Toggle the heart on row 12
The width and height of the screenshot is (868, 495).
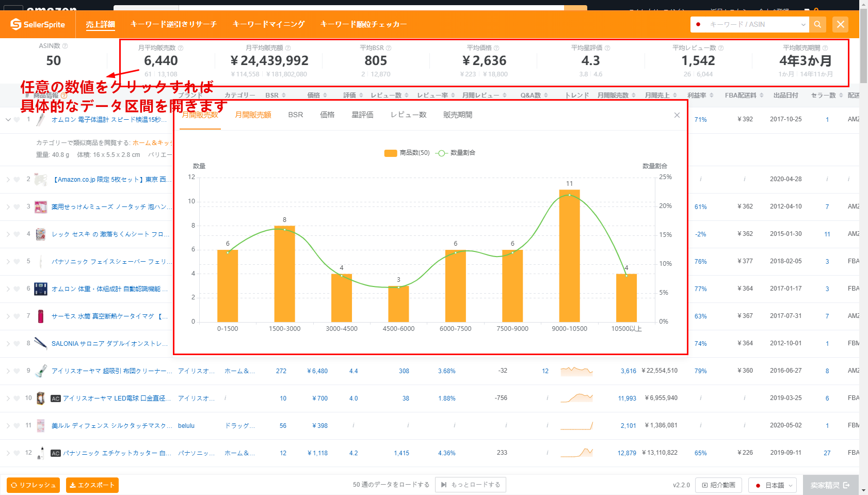coord(17,453)
